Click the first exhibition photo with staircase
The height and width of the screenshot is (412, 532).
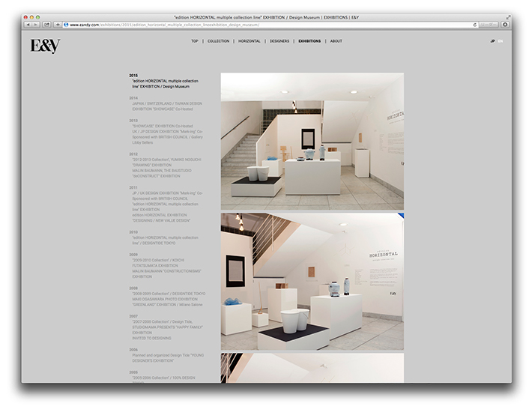312,141
